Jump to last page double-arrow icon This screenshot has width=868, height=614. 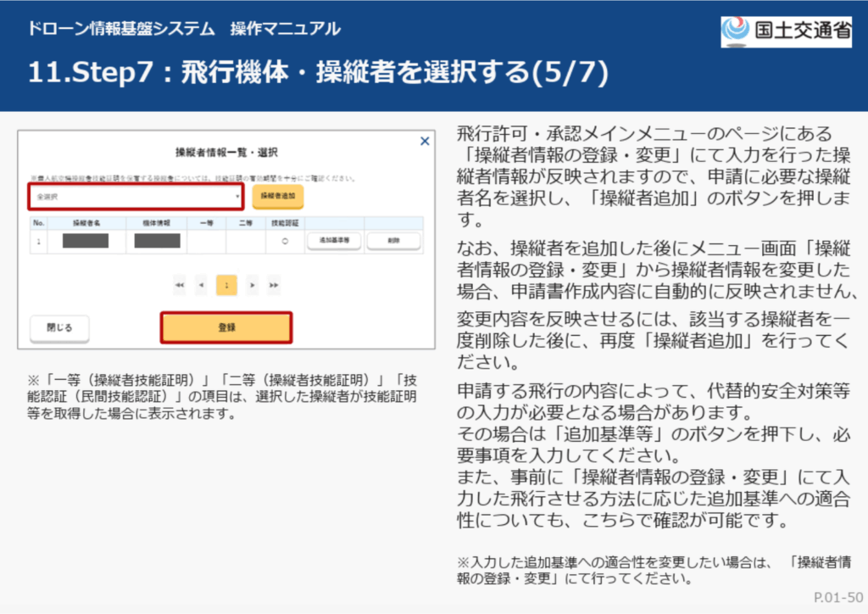pyautogui.click(x=273, y=286)
